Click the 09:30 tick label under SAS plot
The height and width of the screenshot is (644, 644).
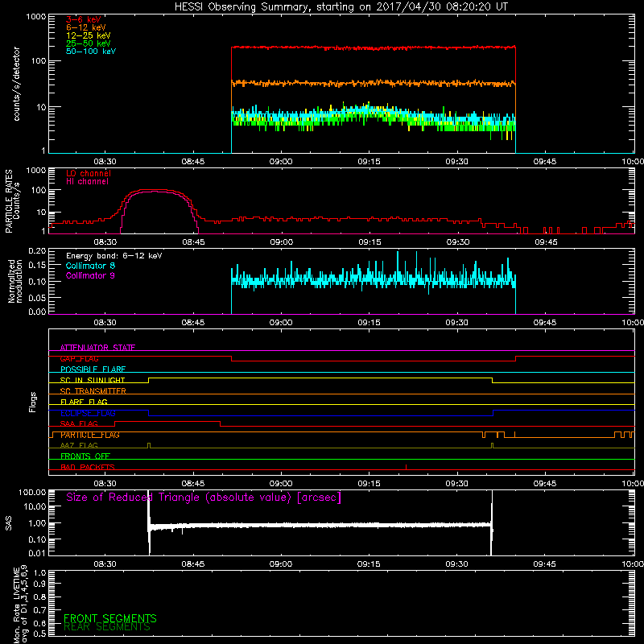click(456, 564)
